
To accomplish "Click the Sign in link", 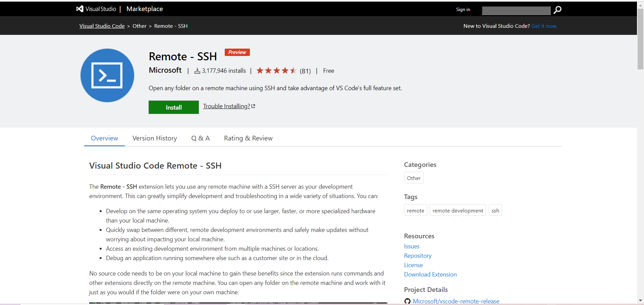I will coord(463,9).
